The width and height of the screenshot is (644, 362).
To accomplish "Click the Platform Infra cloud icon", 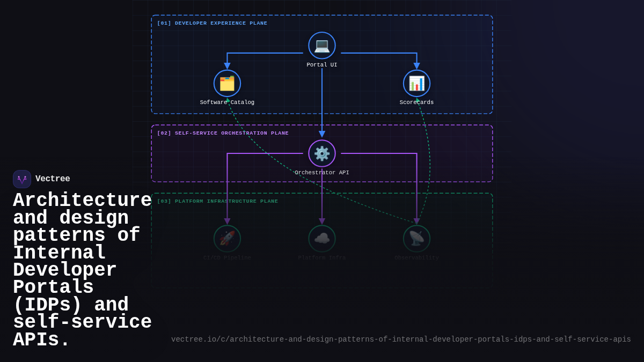I will coord(322,238).
